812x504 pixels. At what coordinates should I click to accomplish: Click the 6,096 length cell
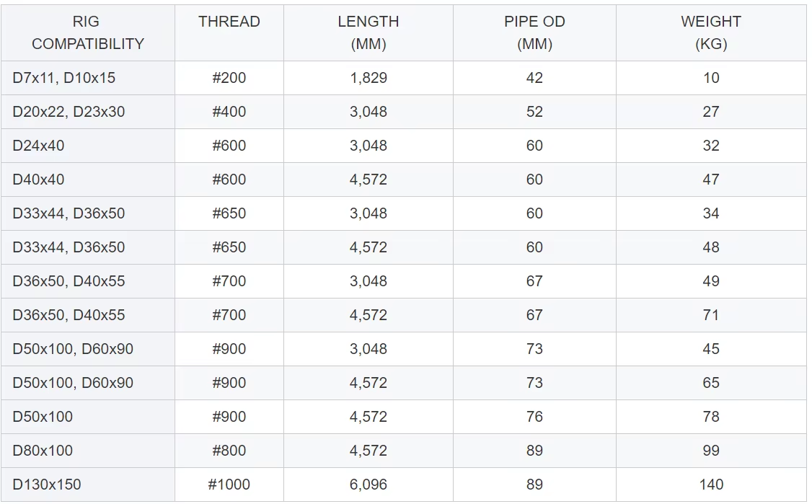pyautogui.click(x=369, y=485)
